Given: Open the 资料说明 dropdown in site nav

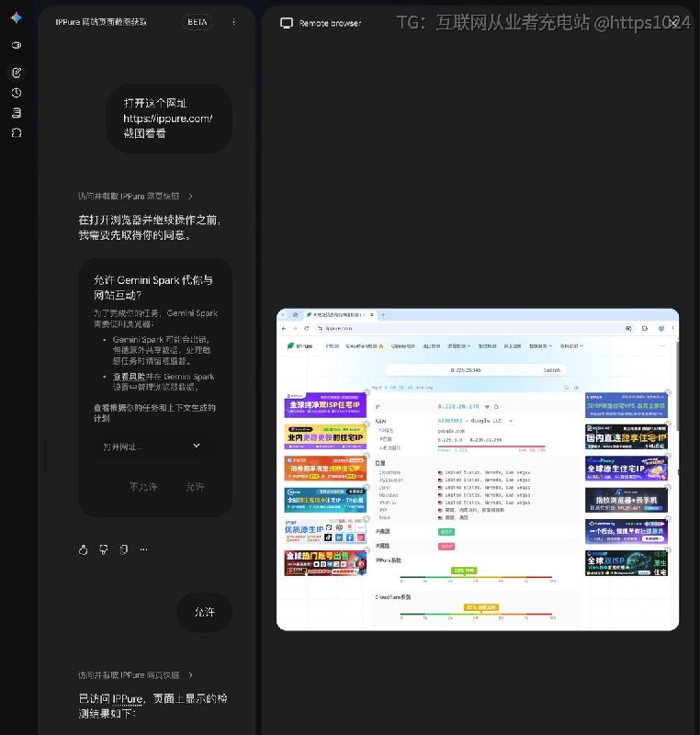Looking at the screenshot, I should [x=571, y=346].
